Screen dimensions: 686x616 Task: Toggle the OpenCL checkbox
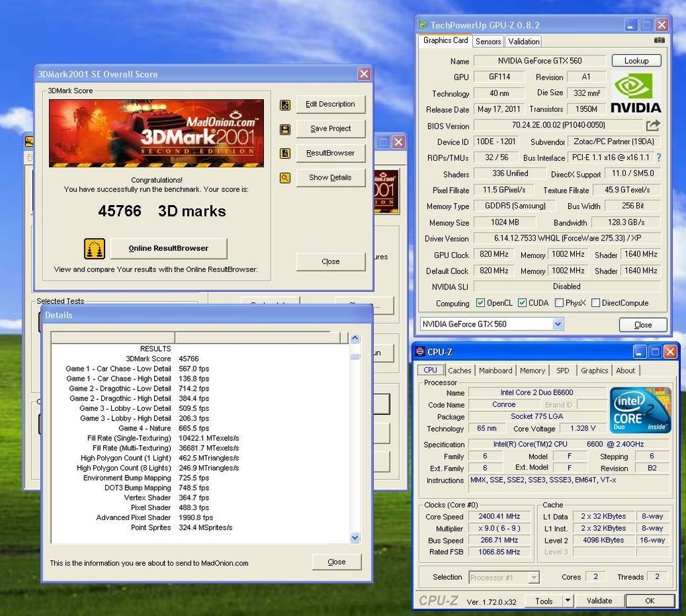480,302
